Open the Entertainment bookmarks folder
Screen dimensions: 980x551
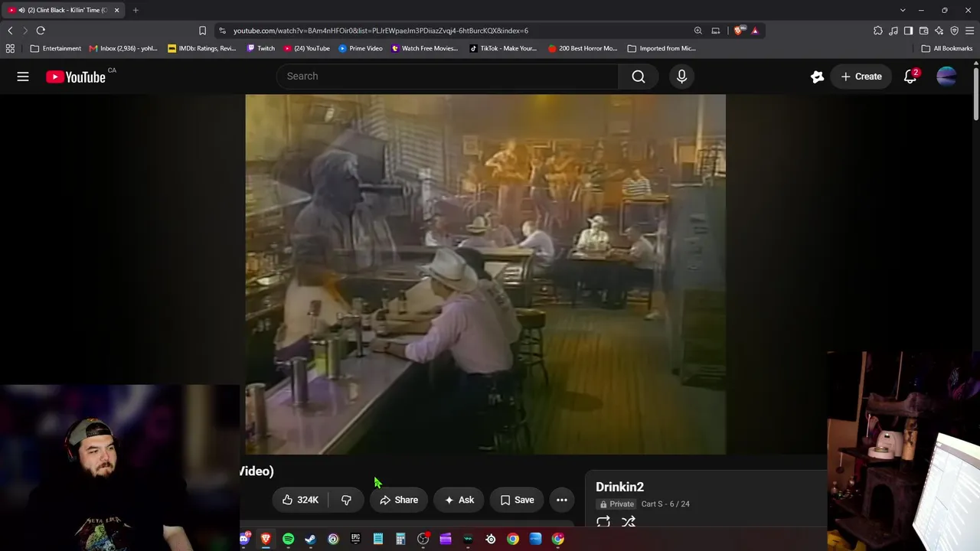(55, 48)
